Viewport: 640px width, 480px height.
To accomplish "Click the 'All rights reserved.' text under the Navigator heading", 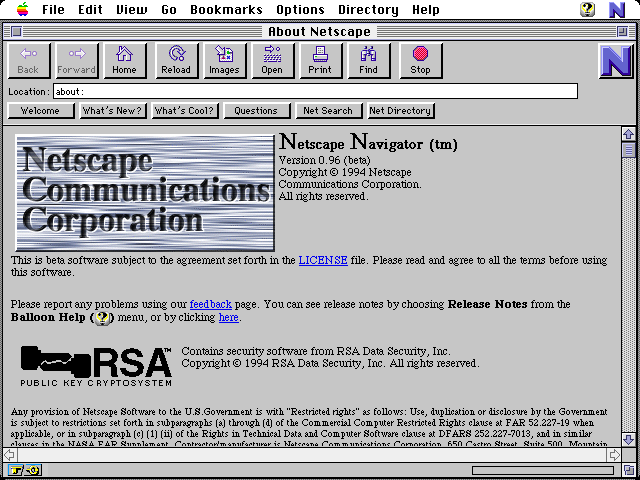I will coord(323,196).
